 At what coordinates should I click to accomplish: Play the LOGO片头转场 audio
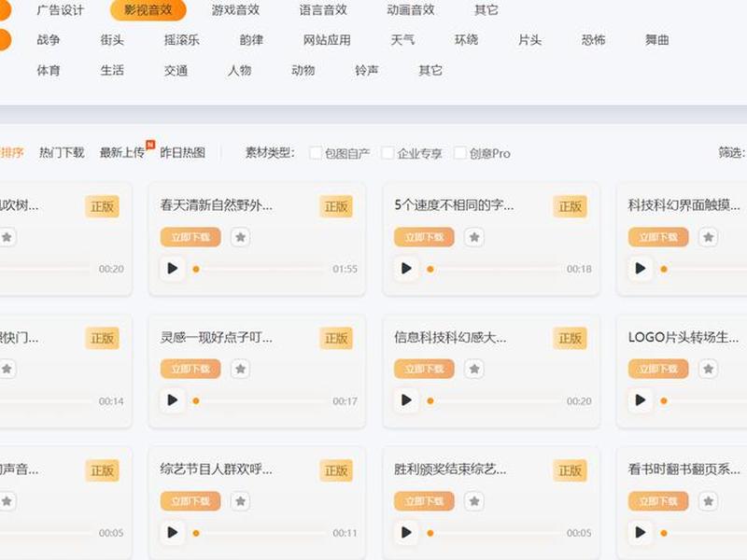[641, 400]
